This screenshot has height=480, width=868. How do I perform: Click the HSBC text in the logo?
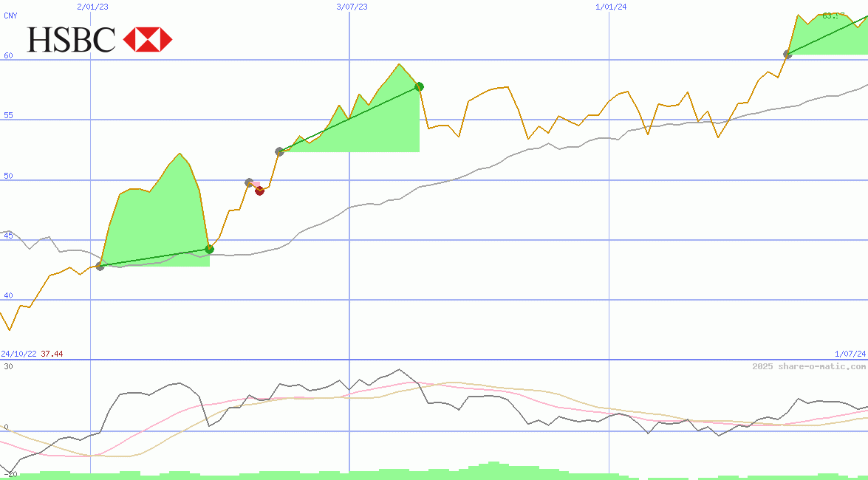click(72, 39)
